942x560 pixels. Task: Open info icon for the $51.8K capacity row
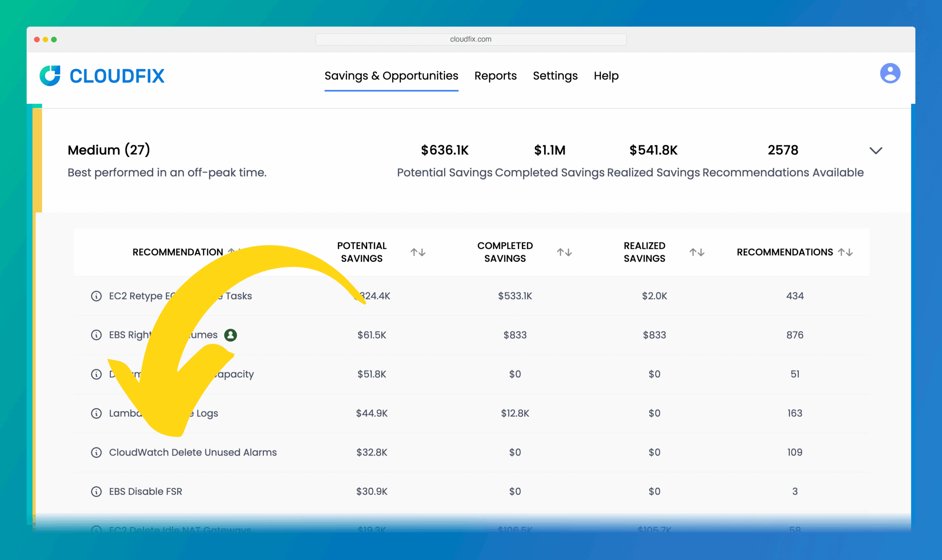96,374
